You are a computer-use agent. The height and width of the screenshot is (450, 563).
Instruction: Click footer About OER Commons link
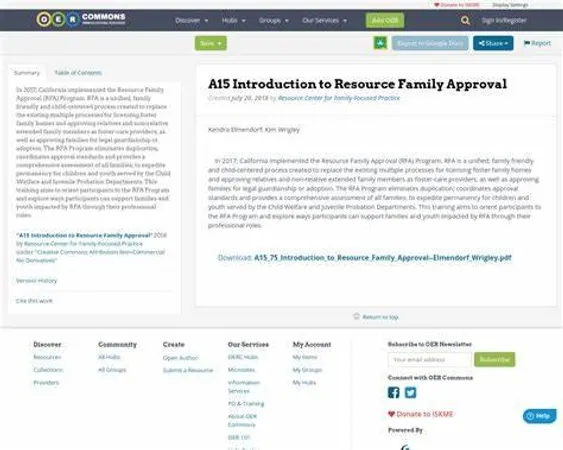(x=242, y=420)
